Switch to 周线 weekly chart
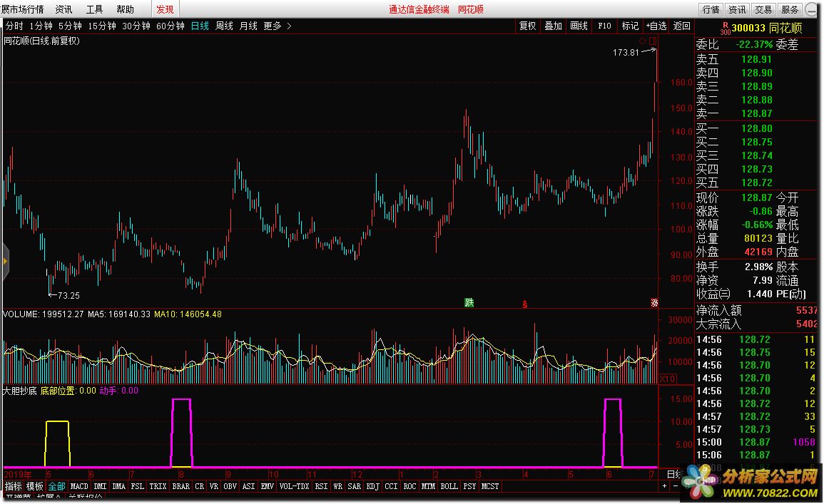824x504 pixels. (225, 26)
